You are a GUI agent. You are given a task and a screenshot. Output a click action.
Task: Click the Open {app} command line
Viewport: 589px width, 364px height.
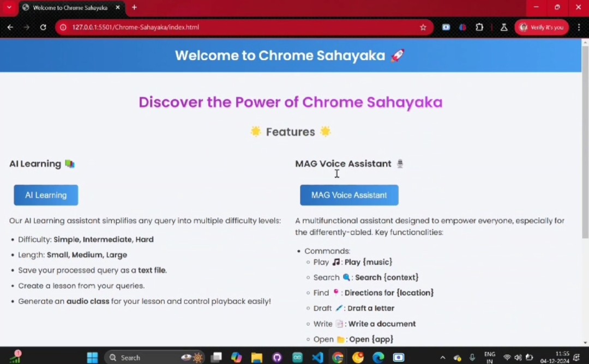point(353,339)
